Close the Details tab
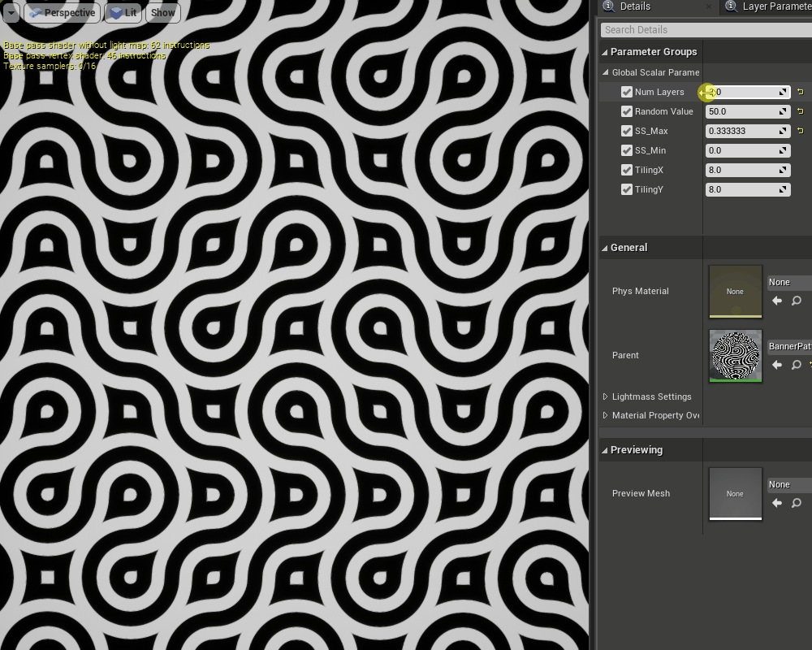Viewport: 812px width, 650px height. coord(709,6)
